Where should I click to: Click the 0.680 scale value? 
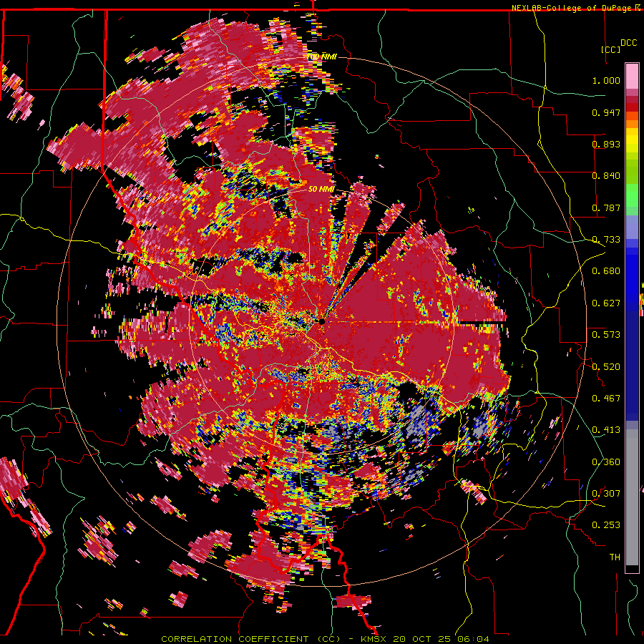[606, 271]
